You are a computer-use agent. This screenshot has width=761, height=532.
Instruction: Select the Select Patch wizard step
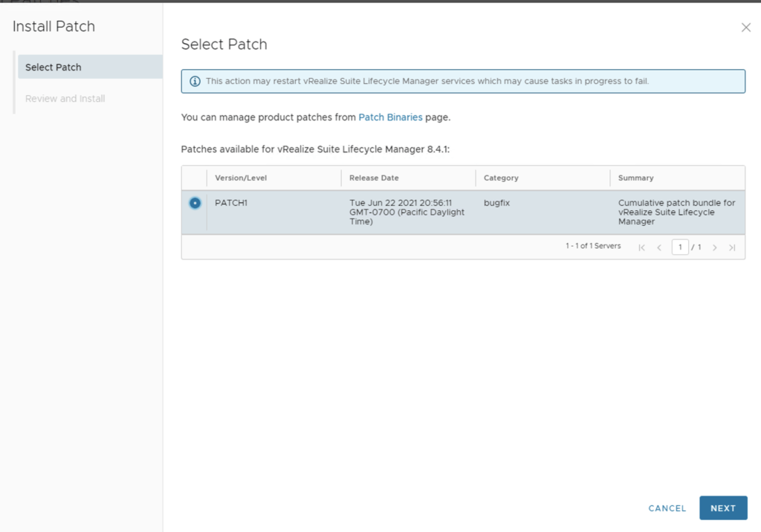click(x=54, y=67)
